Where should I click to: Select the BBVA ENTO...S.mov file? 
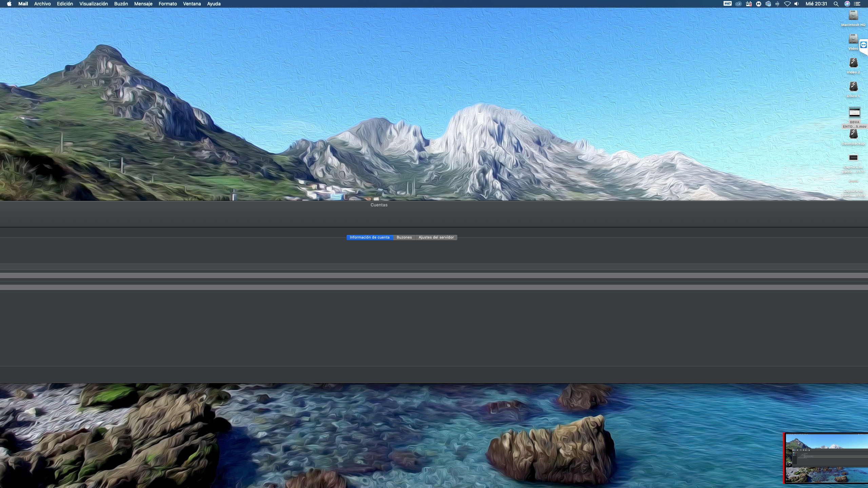854,113
